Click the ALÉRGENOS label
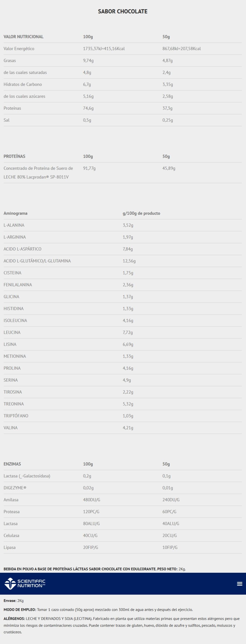Viewport: 246px width, 644px height. coord(14,619)
